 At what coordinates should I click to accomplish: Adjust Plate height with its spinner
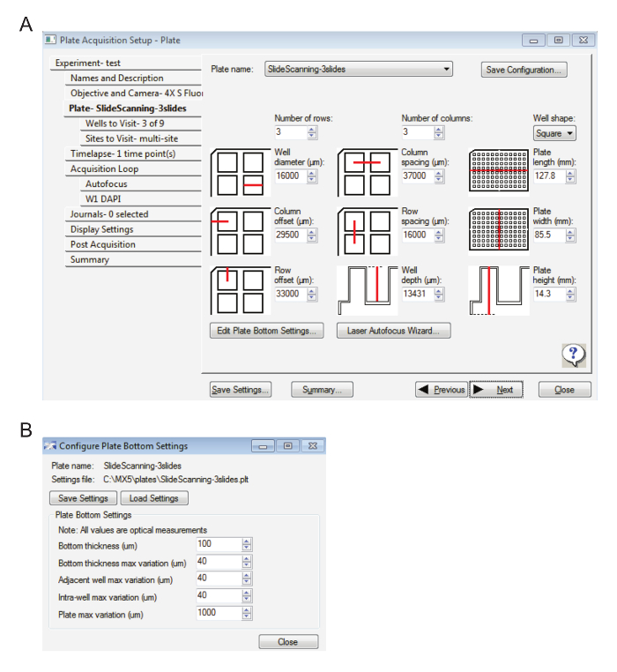[570, 294]
